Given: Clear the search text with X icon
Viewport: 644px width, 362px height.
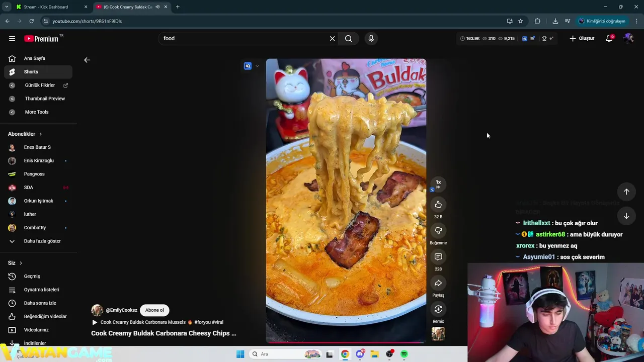Looking at the screenshot, I should click(x=332, y=39).
